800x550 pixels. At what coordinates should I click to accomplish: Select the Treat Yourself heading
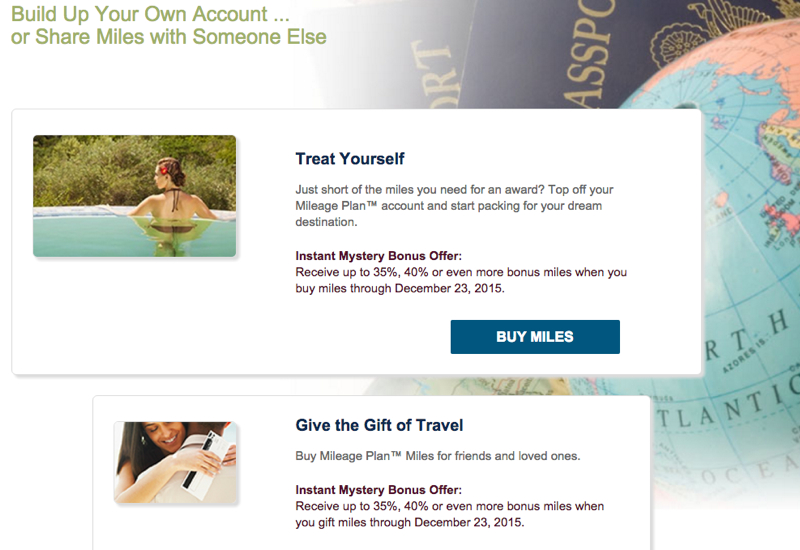[x=349, y=159]
